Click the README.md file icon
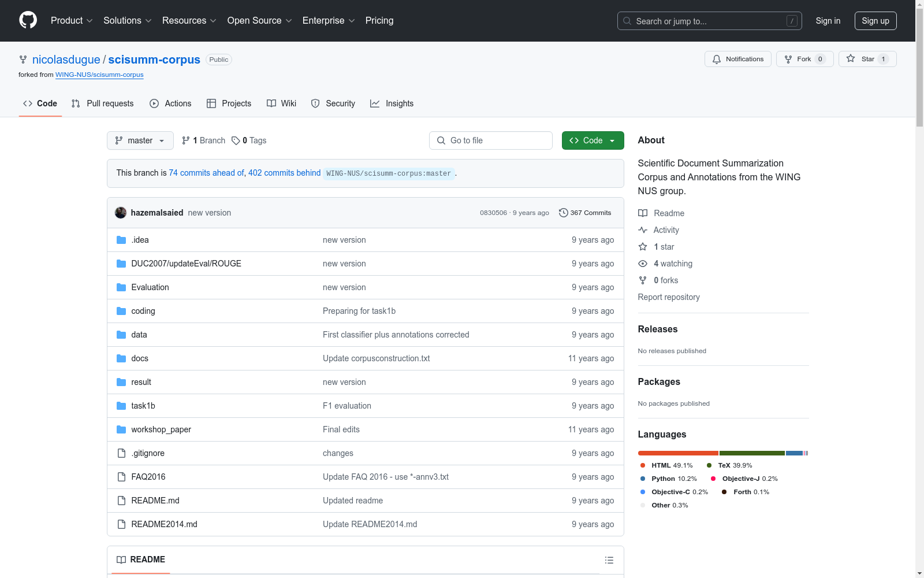924x578 pixels. pyautogui.click(x=121, y=501)
